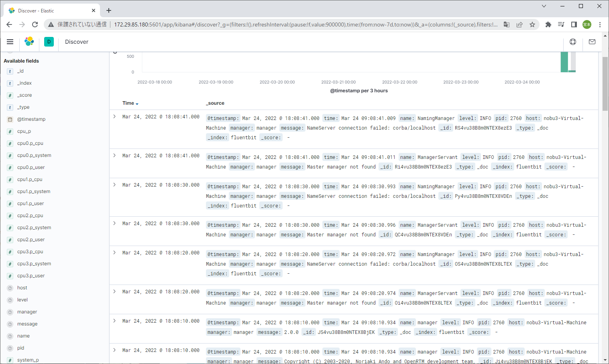Select the _index field in available fields
The height and width of the screenshot is (364, 609).
[x=24, y=83]
